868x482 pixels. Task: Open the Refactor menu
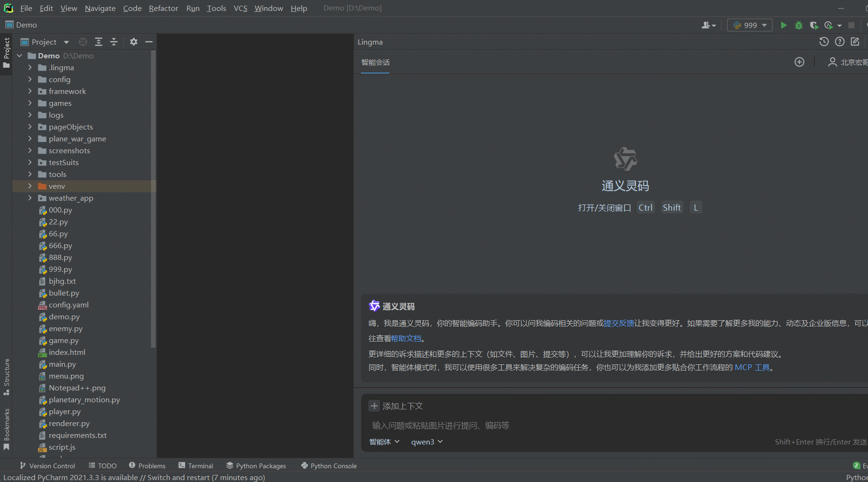(x=163, y=8)
